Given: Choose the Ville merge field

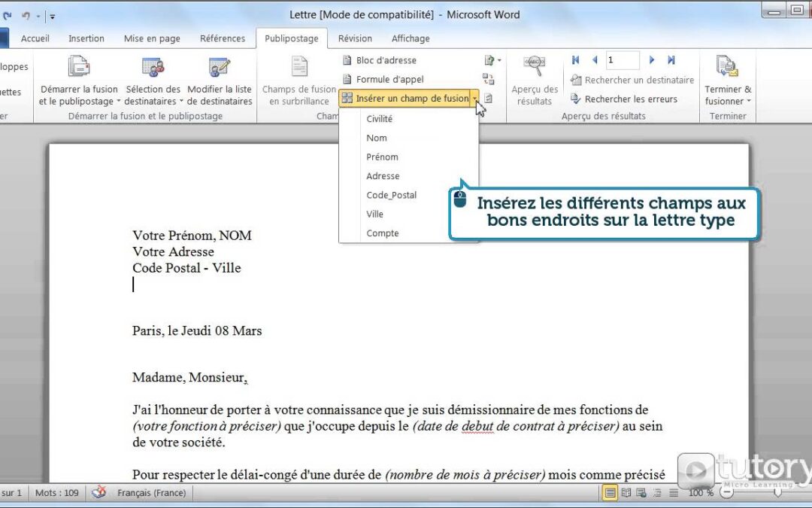Looking at the screenshot, I should tap(375, 214).
